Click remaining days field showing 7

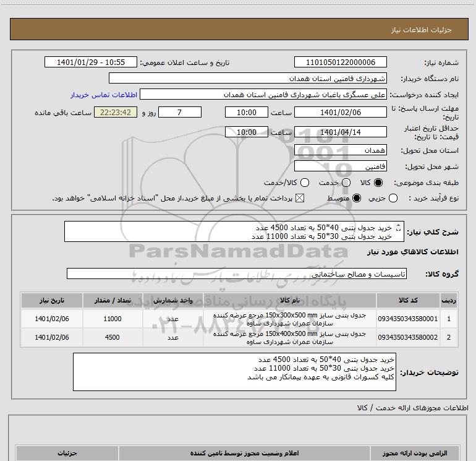coord(180,112)
